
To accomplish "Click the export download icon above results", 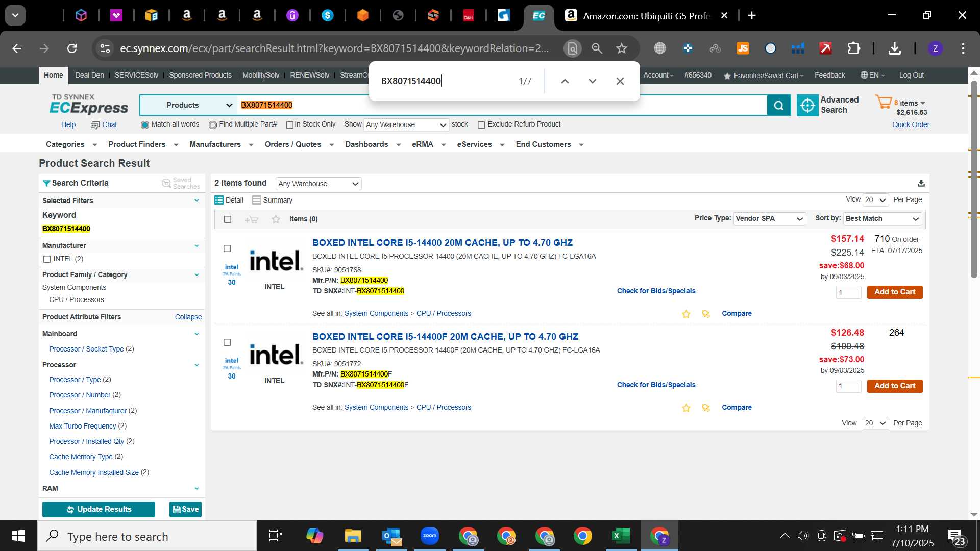I will click(x=921, y=183).
